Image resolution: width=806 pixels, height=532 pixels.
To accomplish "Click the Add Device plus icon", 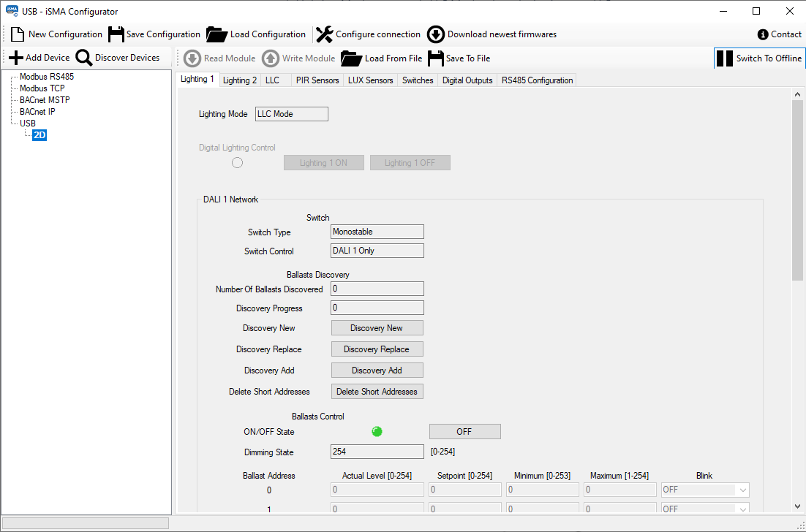I will click(x=16, y=58).
